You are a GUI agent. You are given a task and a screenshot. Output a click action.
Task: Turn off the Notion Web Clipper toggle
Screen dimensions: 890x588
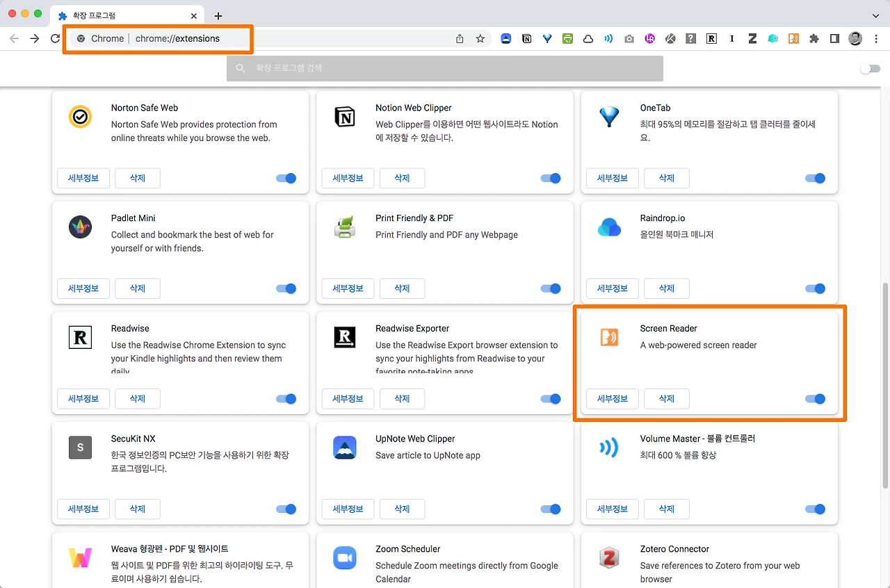(x=551, y=179)
